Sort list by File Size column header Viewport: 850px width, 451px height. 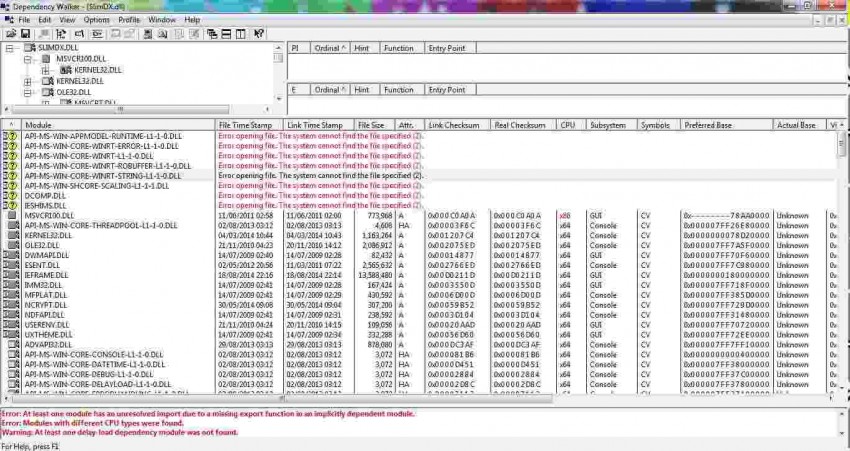point(371,125)
